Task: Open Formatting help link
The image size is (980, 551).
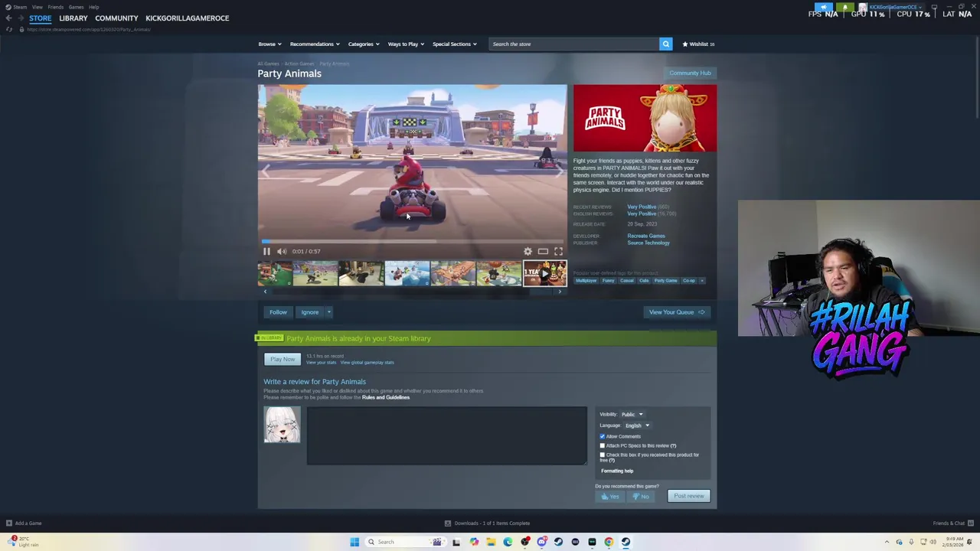Action: tap(617, 471)
